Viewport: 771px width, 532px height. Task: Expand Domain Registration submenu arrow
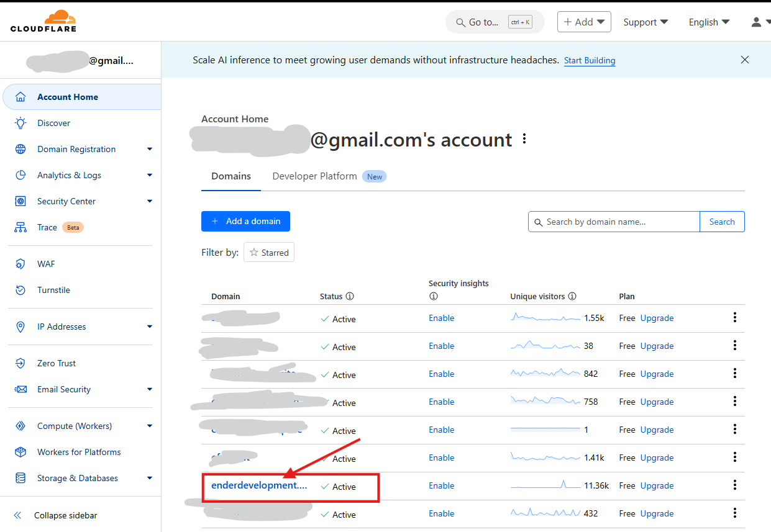pyautogui.click(x=150, y=149)
